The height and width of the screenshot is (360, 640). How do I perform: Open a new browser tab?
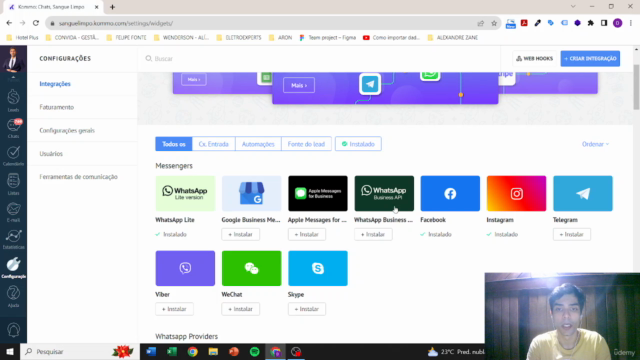click(x=112, y=7)
